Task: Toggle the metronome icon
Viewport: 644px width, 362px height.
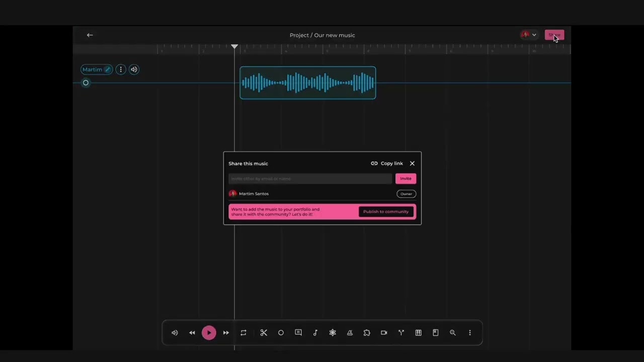Action: [350, 333]
